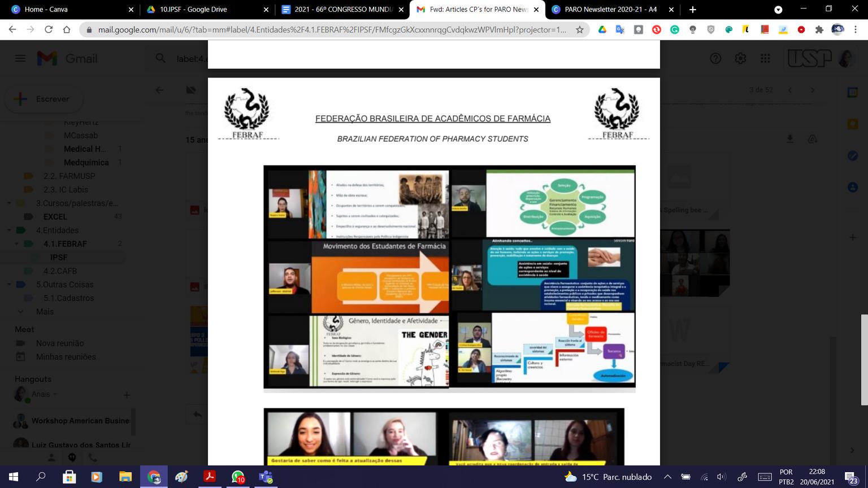The height and width of the screenshot is (488, 868).
Task: Download the attachment in the email
Action: (x=790, y=139)
